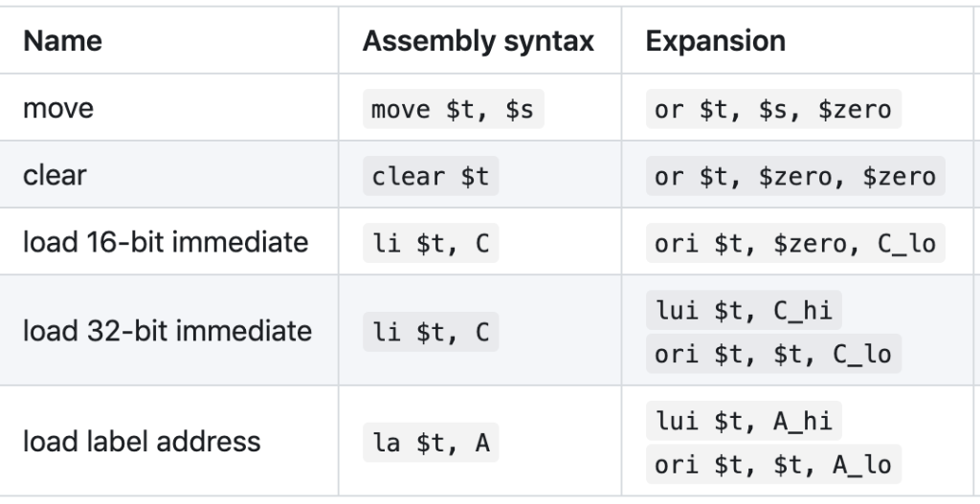Viewport: 980px width, 504px height.
Task: Click the Assembly syntax column header
Action: tap(478, 41)
